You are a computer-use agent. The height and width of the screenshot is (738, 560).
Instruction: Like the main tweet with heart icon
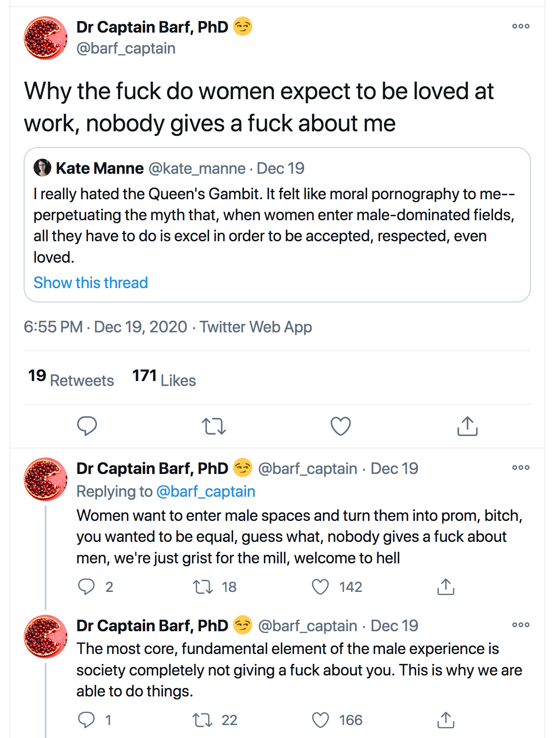click(340, 426)
